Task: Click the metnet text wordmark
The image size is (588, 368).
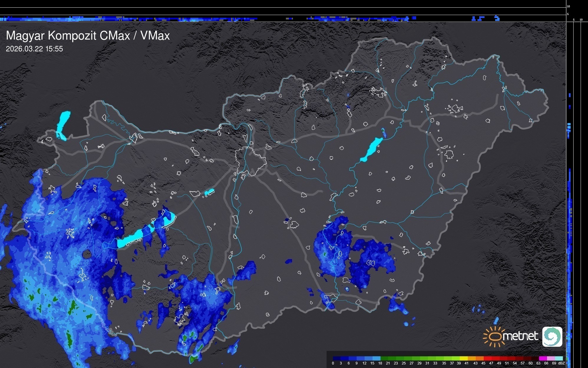Action: pyautogui.click(x=520, y=336)
